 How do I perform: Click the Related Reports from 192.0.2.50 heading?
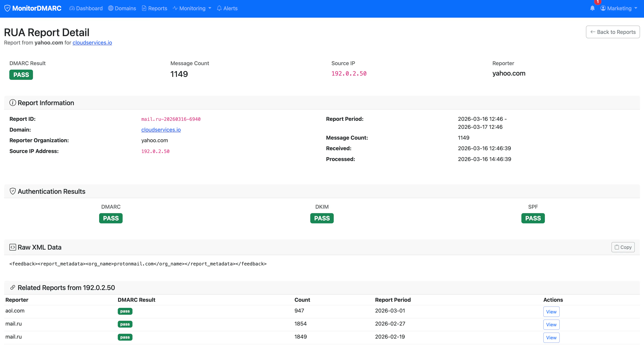66,288
